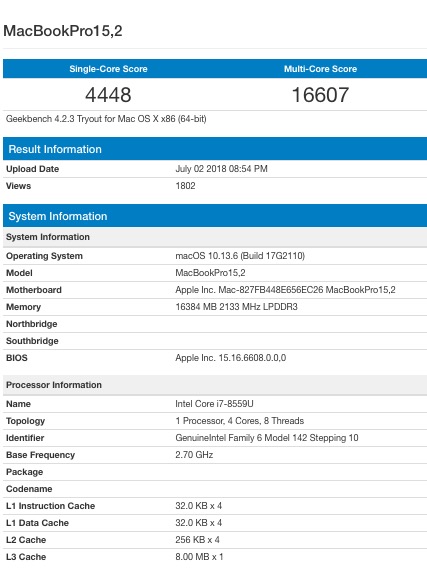Select the Multi-Core Score header

tap(321, 69)
